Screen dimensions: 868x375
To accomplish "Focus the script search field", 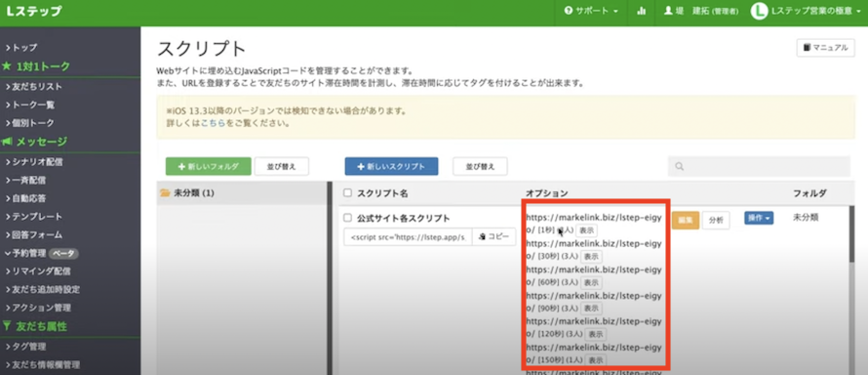I will [x=759, y=166].
